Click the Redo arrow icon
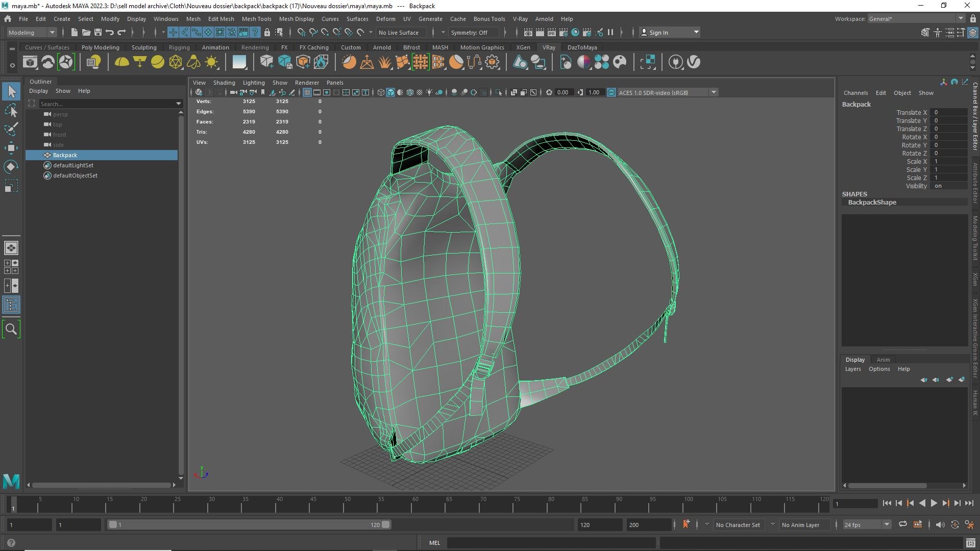The height and width of the screenshot is (551, 980). click(121, 32)
